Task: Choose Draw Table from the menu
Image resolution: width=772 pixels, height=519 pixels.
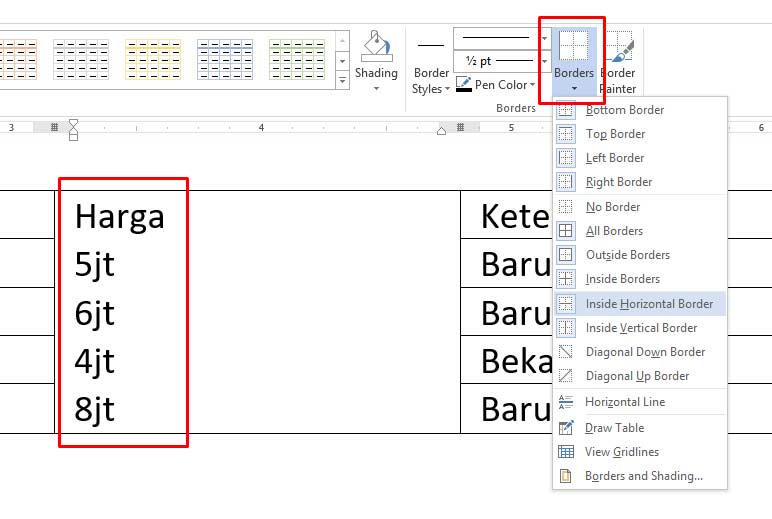Action: [x=640, y=428]
